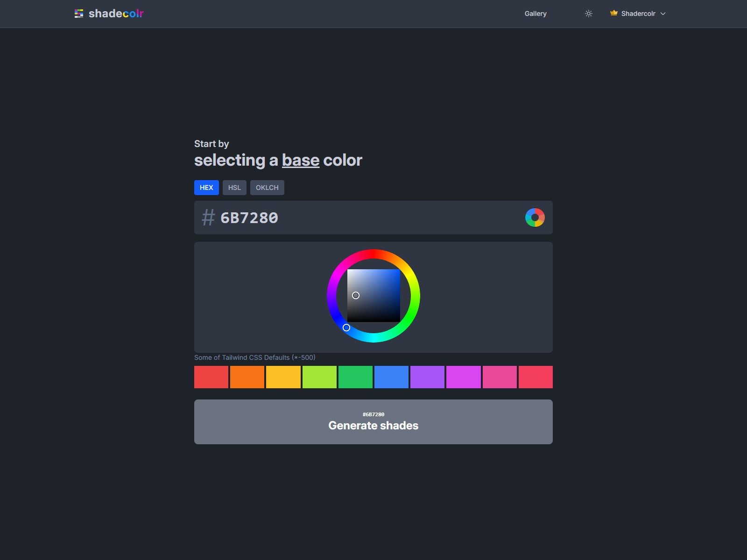The height and width of the screenshot is (560, 747).
Task: Switch to HSL color format
Action: [x=234, y=188]
